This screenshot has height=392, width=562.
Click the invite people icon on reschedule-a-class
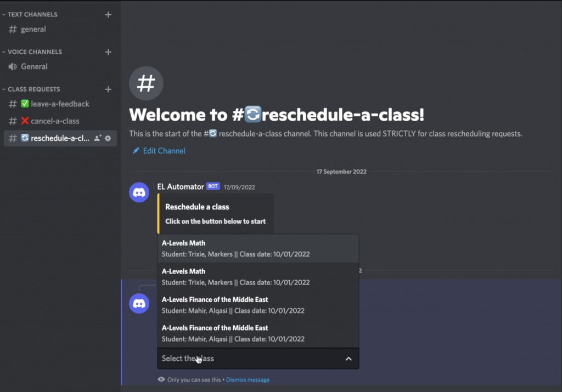98,139
